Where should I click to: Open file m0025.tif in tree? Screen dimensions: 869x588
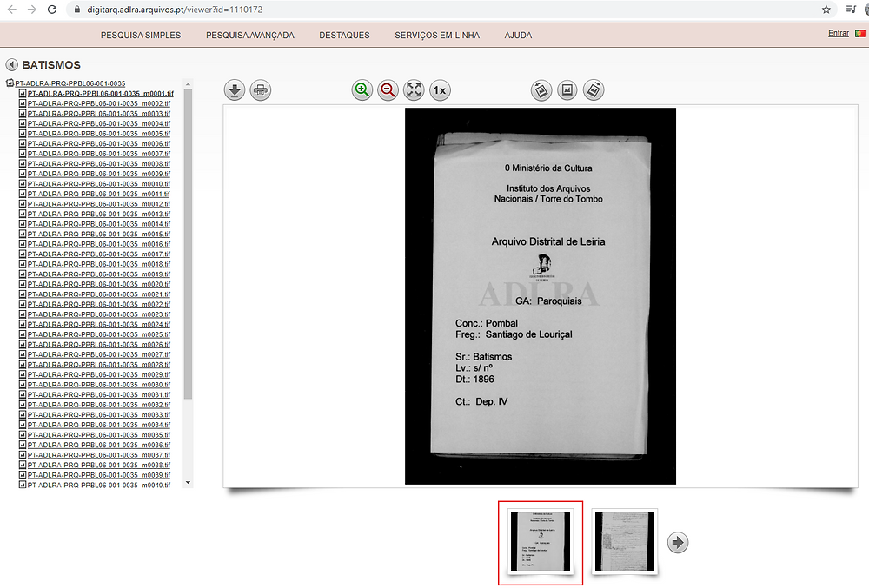[x=99, y=334]
